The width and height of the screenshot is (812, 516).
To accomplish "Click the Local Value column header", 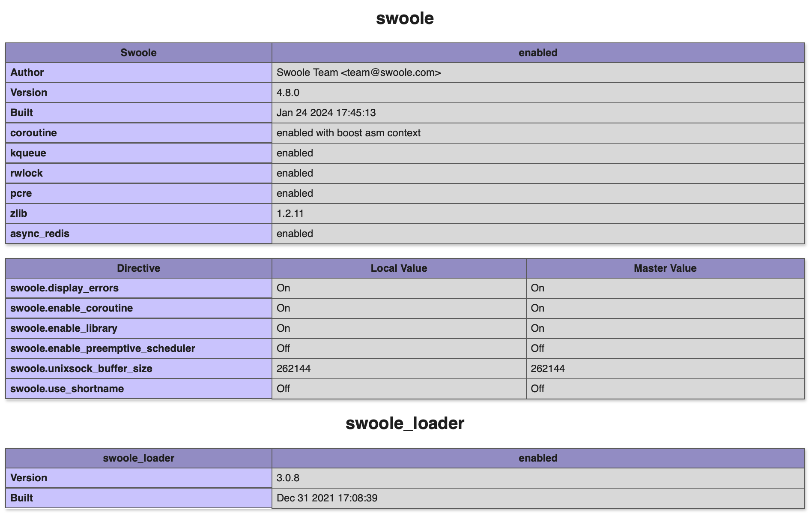I will point(399,268).
